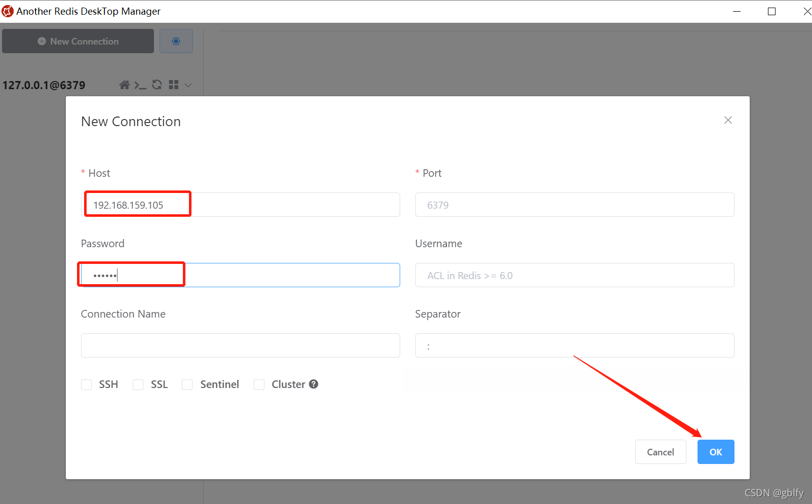Enable the SSL checkbox
The height and width of the screenshot is (504, 812).
point(138,384)
